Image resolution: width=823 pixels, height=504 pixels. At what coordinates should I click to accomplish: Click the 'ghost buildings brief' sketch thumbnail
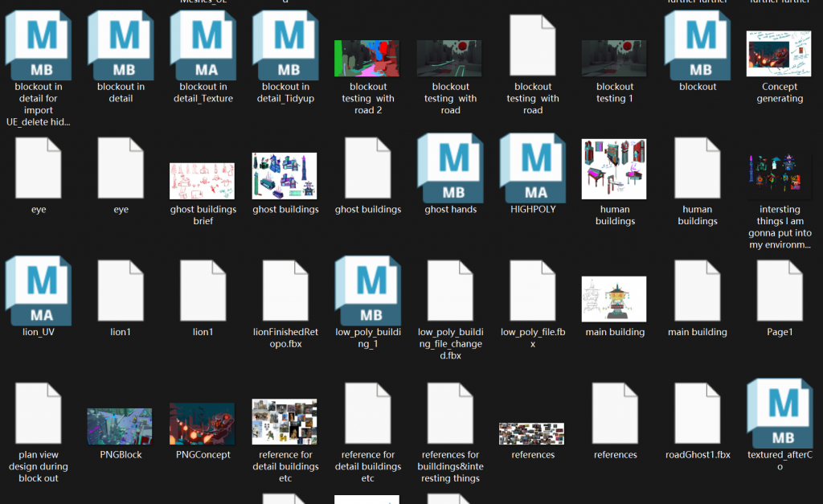point(203,180)
